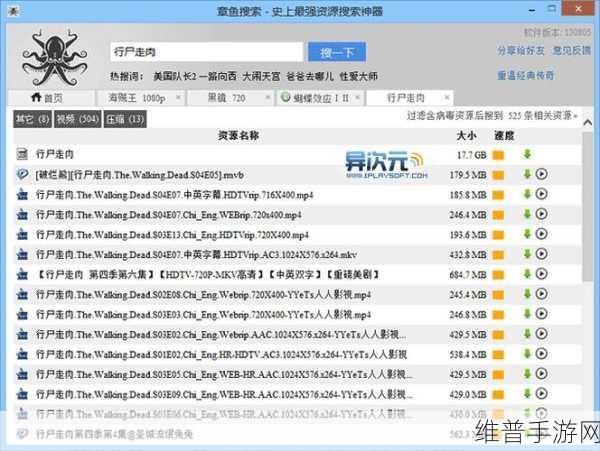Expand the 过滤含病毒资源 filter notice arrow
600x451 pixels.
[576, 116]
